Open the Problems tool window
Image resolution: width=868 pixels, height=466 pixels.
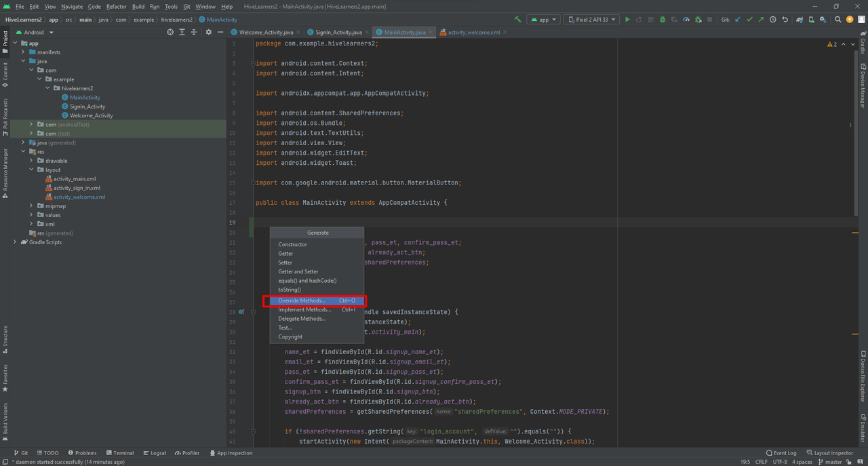coord(83,453)
